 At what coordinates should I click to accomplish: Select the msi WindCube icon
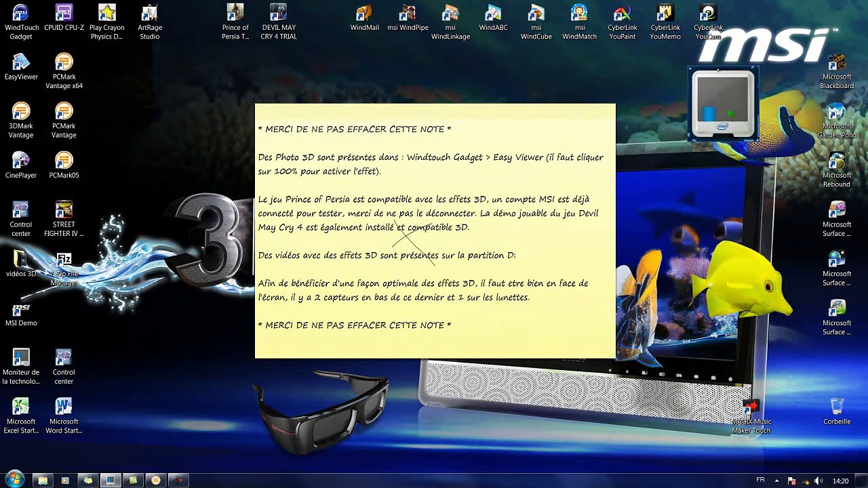point(536,22)
